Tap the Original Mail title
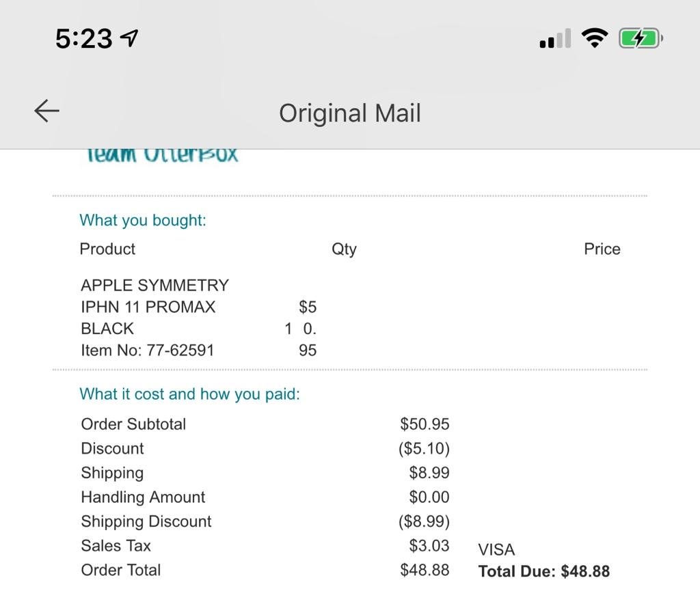The height and width of the screenshot is (604, 700). tap(349, 113)
